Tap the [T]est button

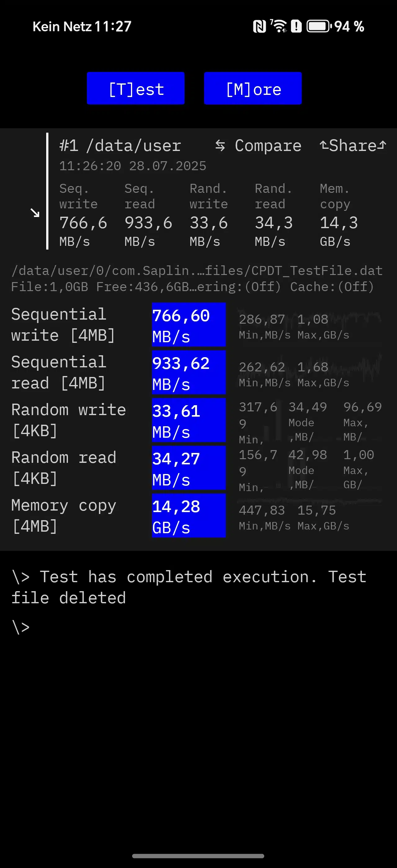[136, 88]
